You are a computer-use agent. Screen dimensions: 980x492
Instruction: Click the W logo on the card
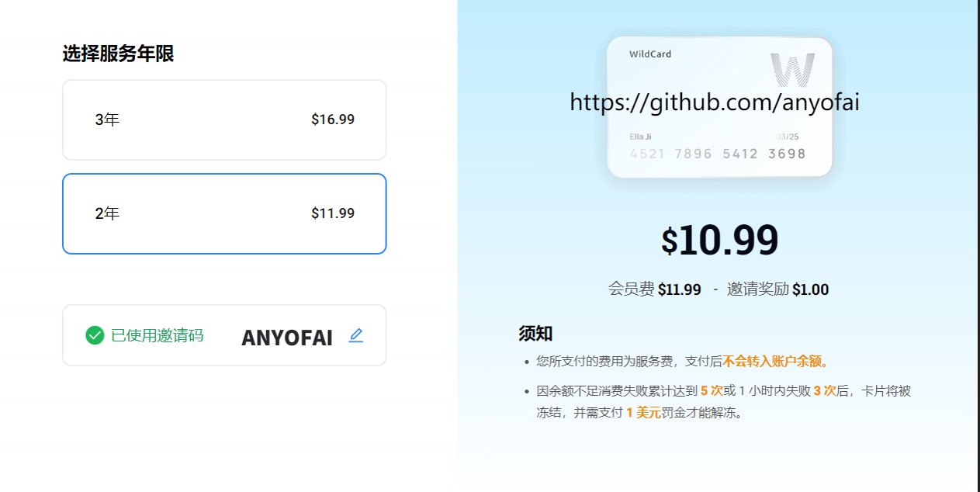click(792, 70)
